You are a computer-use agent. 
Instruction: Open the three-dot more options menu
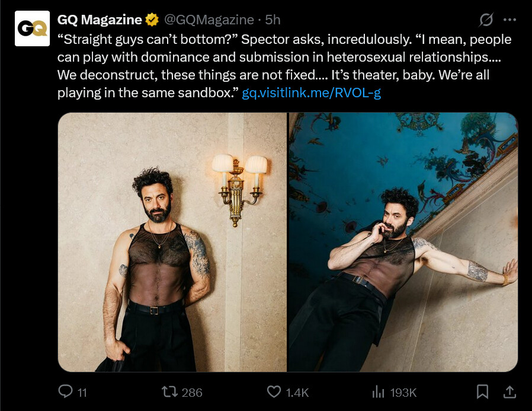(509, 20)
